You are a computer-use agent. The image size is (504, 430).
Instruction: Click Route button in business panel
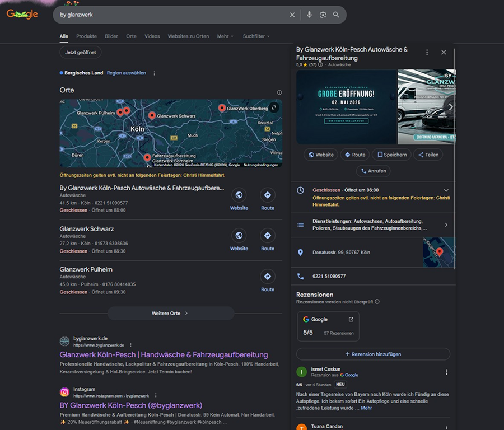355,155
